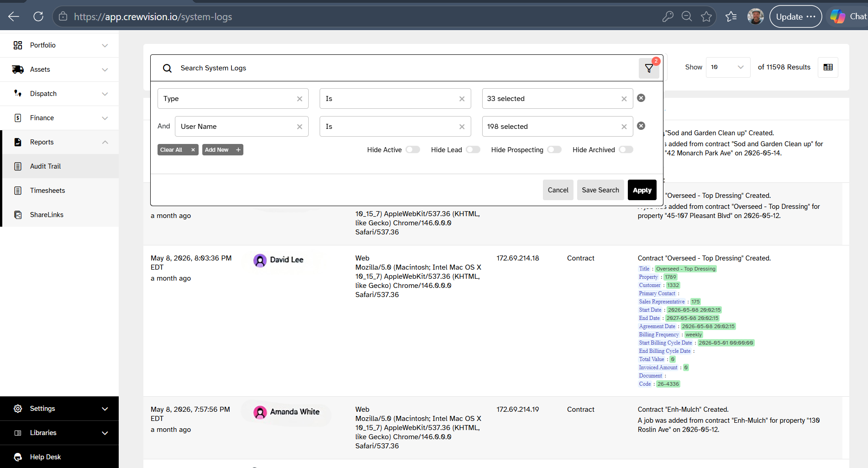Click the browser Update button

pos(795,16)
